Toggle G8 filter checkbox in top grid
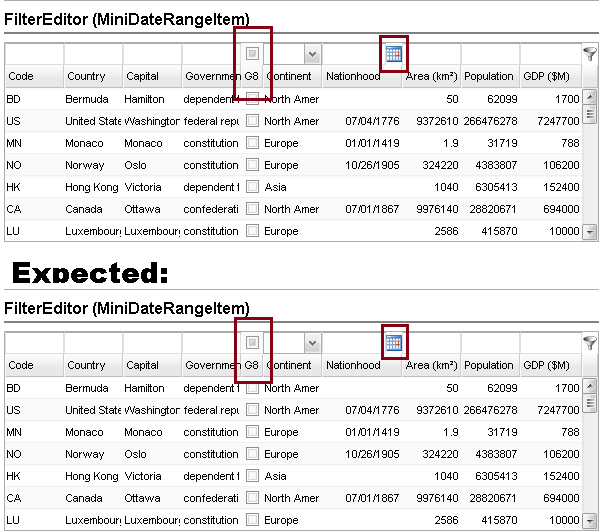This screenshot has height=532, width=606. coord(253,54)
